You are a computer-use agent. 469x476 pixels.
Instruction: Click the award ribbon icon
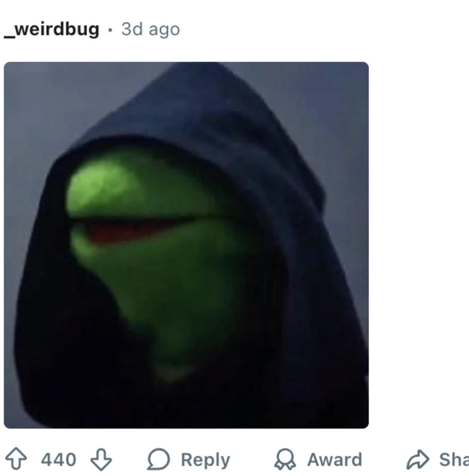[x=285, y=459]
